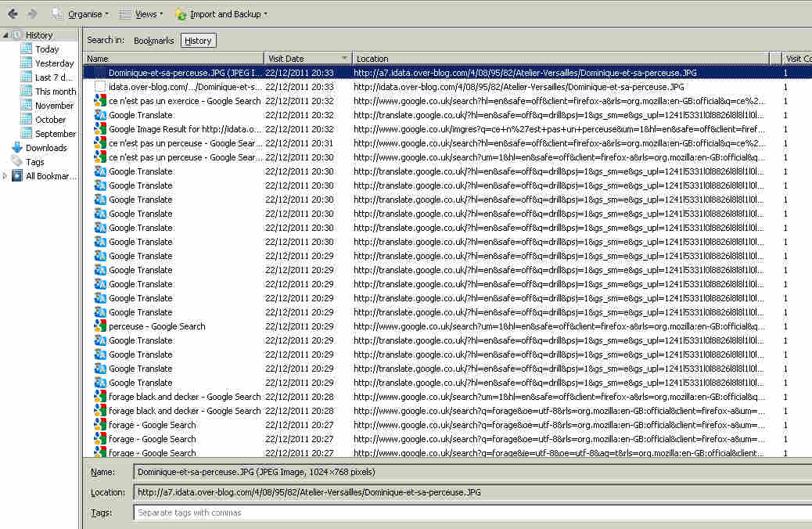Select the History folder icon in sidebar
This screenshot has width=812, height=529.
[17, 35]
